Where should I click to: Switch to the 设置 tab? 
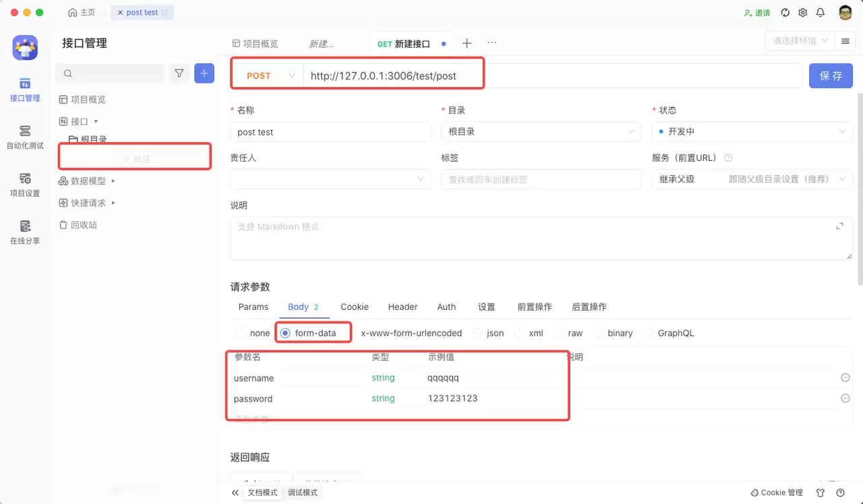pyautogui.click(x=487, y=307)
